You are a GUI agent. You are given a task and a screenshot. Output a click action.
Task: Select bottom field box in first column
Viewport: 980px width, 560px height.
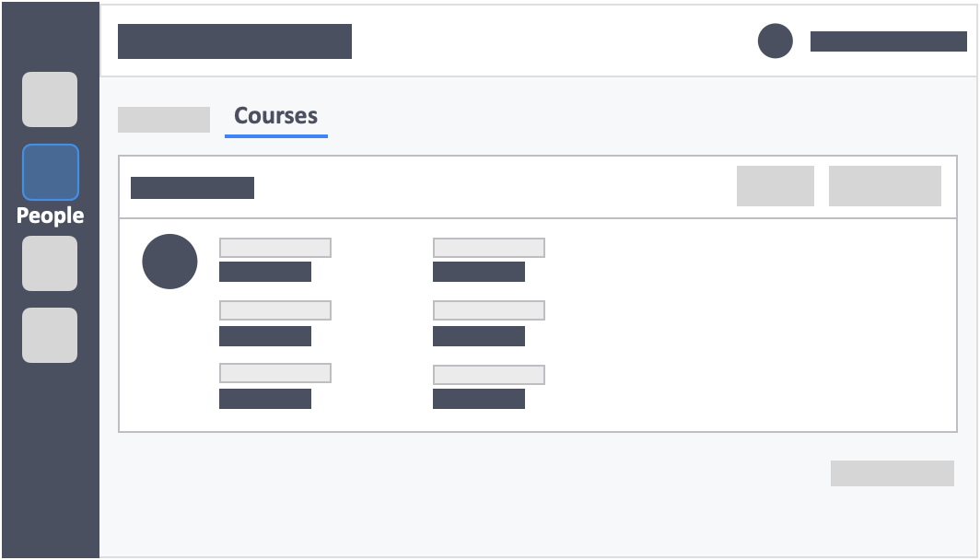click(275, 373)
